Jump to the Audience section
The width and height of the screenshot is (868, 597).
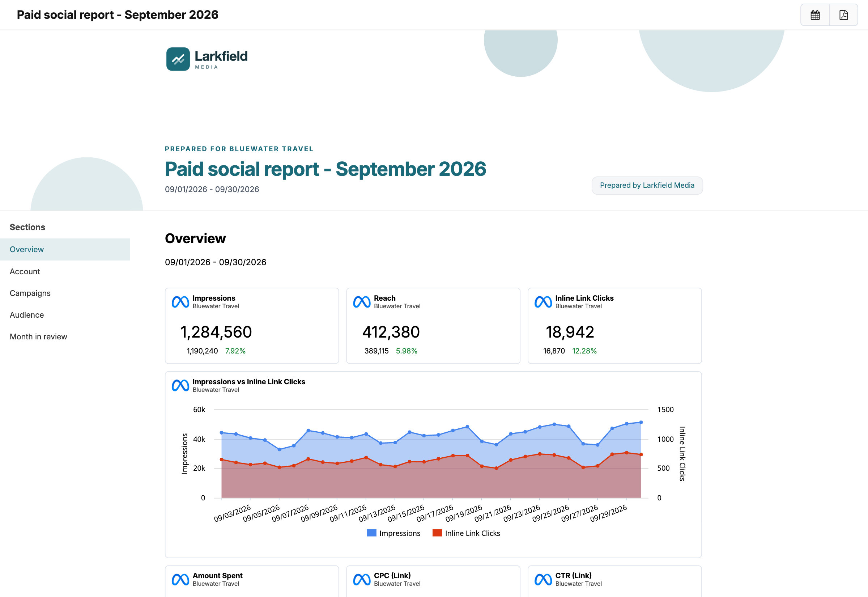click(65, 315)
